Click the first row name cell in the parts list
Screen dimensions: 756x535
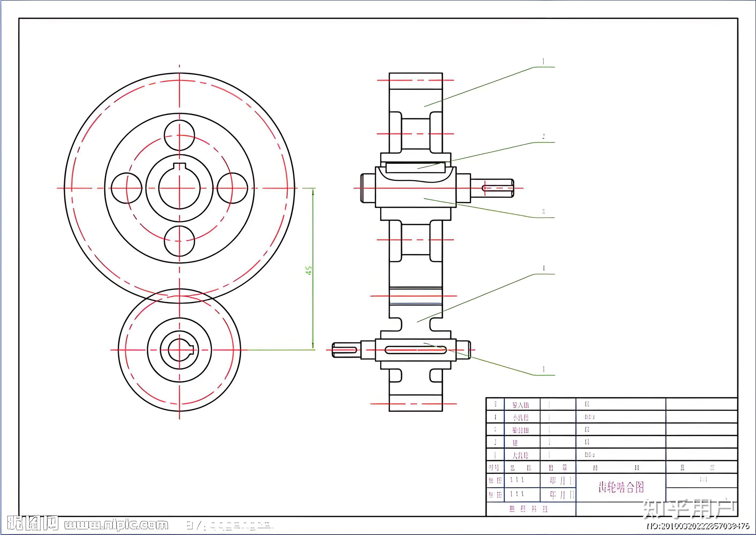521,405
